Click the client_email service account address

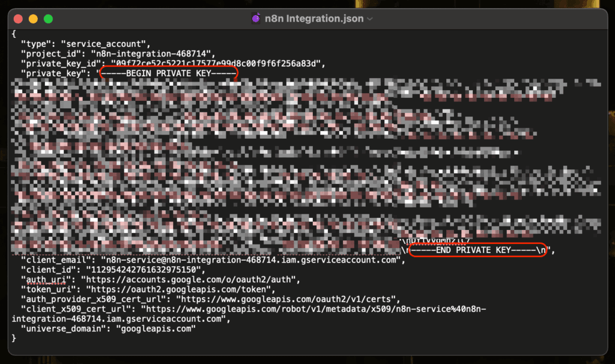click(x=250, y=260)
